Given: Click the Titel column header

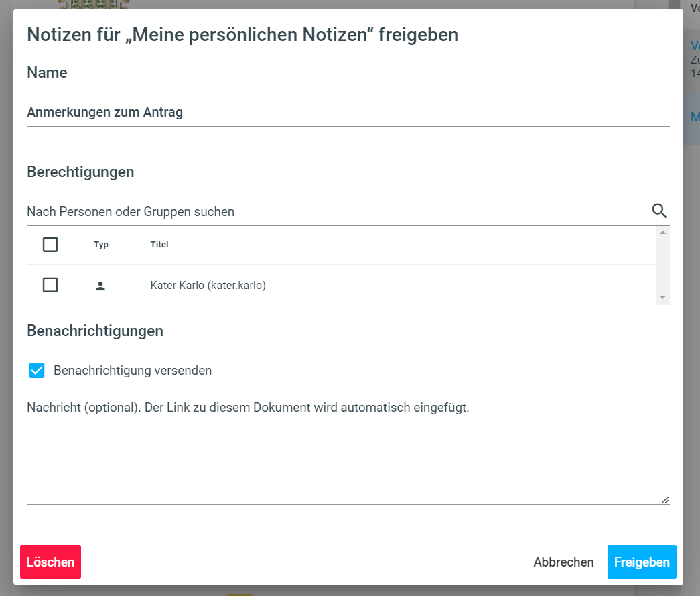Looking at the screenshot, I should coord(159,245).
